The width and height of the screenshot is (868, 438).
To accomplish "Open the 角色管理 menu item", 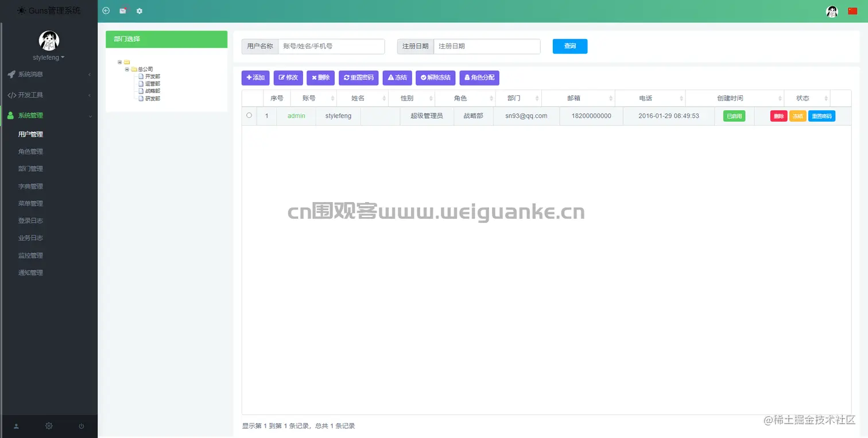I will click(x=30, y=152).
